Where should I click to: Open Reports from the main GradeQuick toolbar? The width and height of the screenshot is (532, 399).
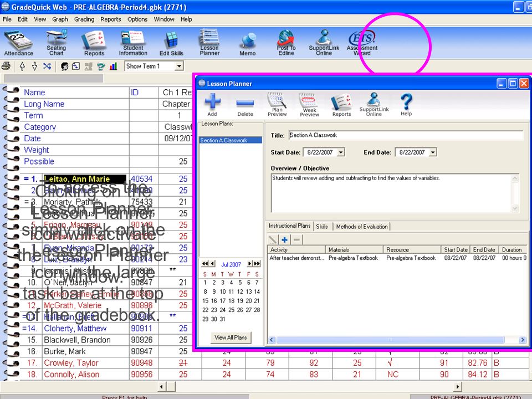coord(94,43)
